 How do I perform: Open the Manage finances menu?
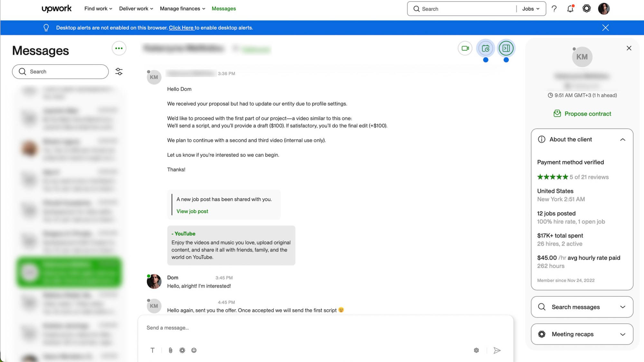pos(182,9)
